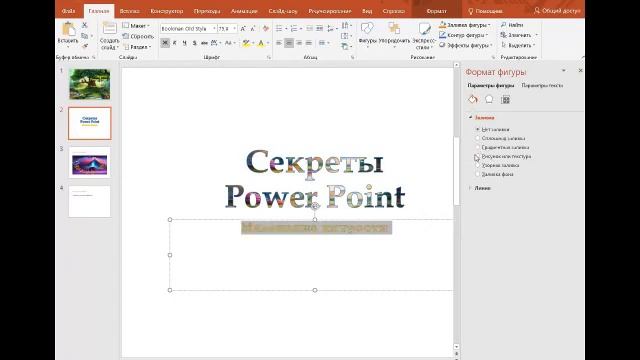Click Size & Properties icon in pane

coord(505,99)
